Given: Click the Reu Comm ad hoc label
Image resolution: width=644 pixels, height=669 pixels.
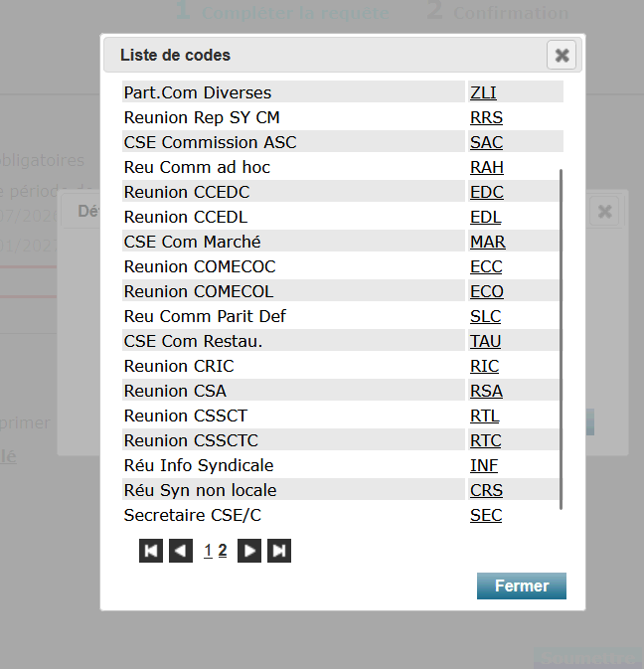Looking at the screenshot, I should pyautogui.click(x=197, y=167).
